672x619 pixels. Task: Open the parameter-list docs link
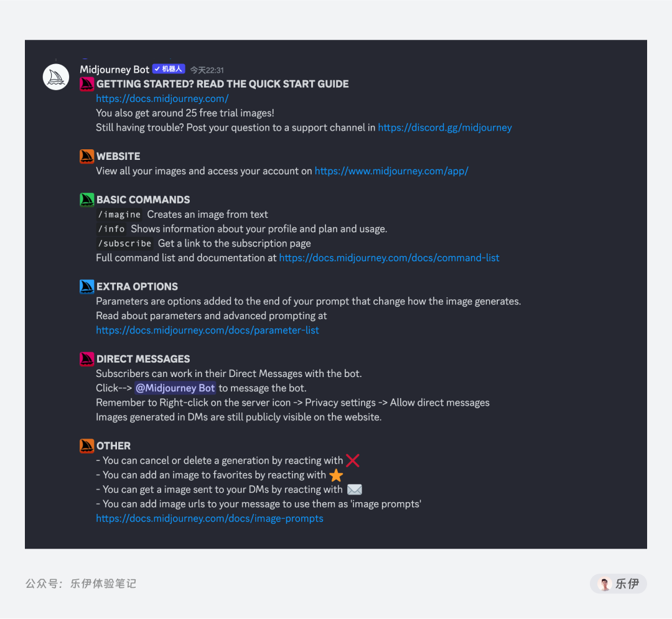point(207,330)
